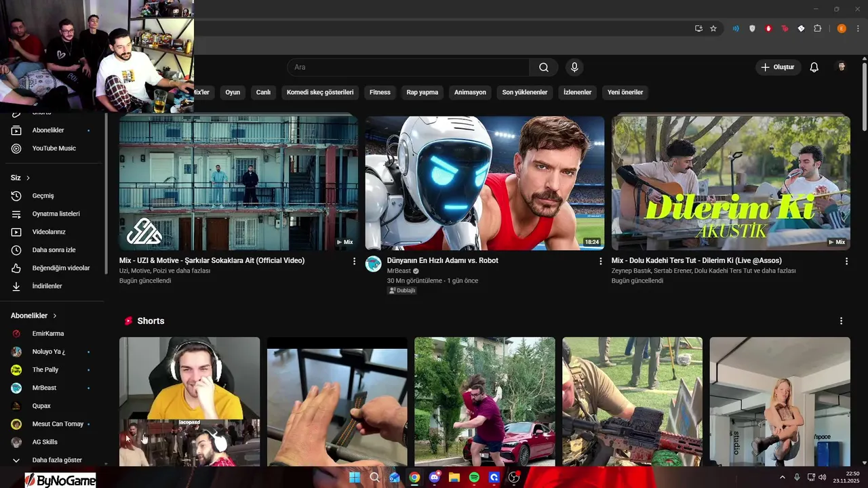Click the grey shield extension icon

click(x=752, y=28)
